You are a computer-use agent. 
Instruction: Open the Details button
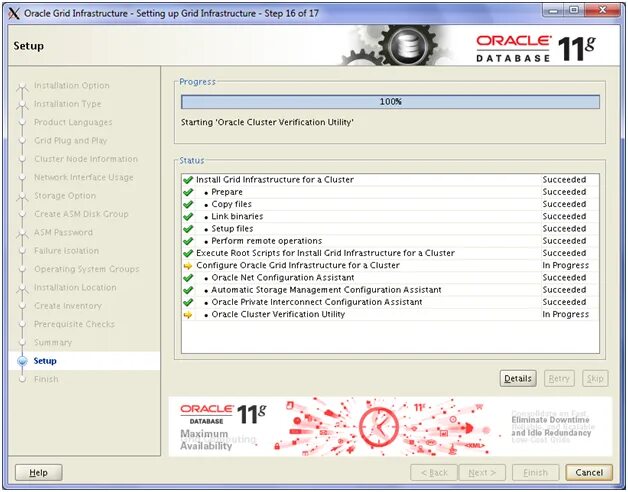coord(518,378)
